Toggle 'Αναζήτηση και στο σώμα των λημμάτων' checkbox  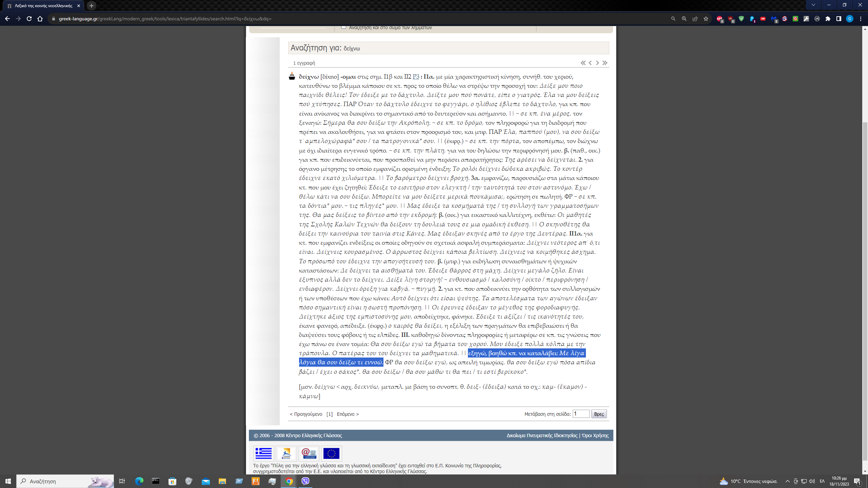[x=343, y=27]
